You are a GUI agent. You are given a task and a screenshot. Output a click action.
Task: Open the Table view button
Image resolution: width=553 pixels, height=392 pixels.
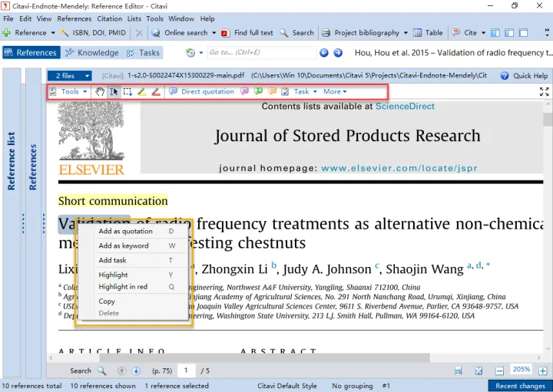click(428, 33)
